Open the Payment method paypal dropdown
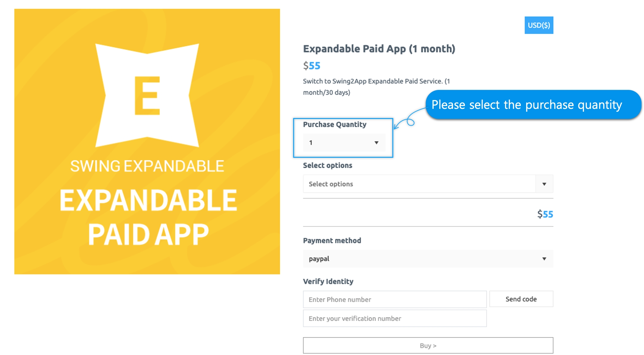 pyautogui.click(x=428, y=259)
